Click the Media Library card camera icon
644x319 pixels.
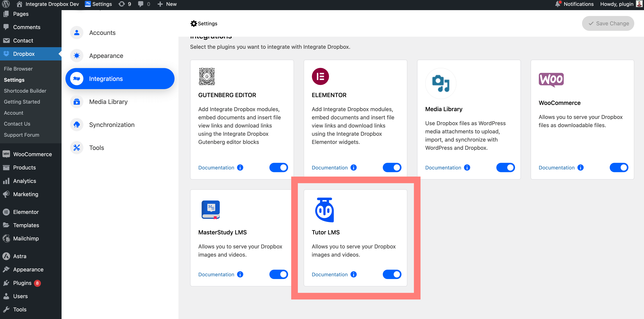pos(441,83)
